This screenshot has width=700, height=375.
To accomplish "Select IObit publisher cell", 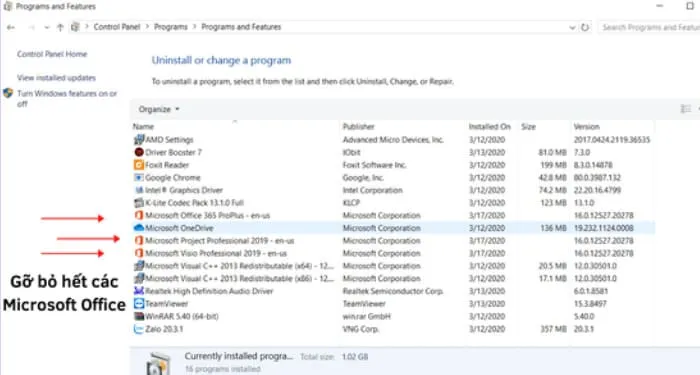I will click(x=351, y=152).
